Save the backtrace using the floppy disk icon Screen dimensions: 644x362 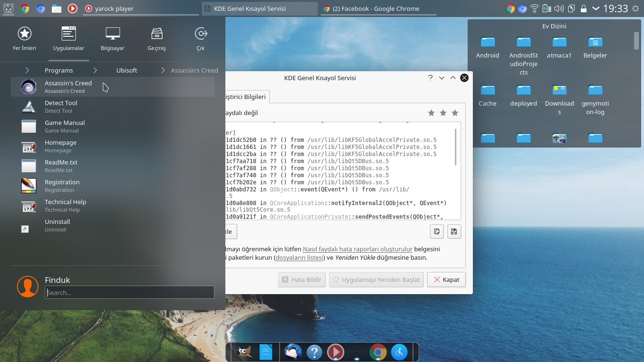[x=454, y=231]
